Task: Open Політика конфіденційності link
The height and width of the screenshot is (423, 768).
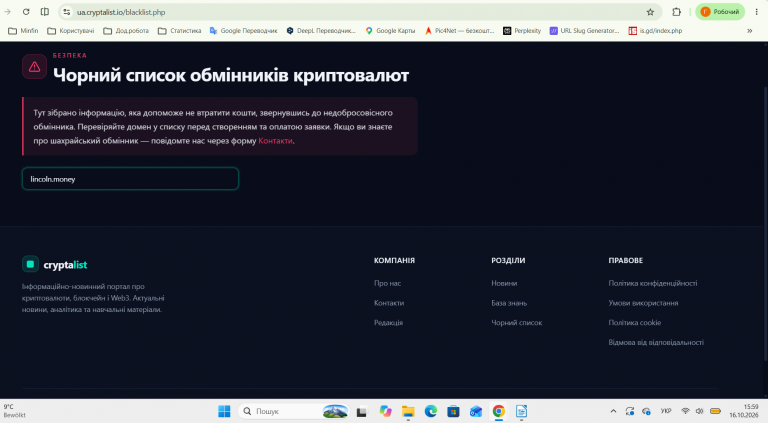Action: tap(652, 283)
